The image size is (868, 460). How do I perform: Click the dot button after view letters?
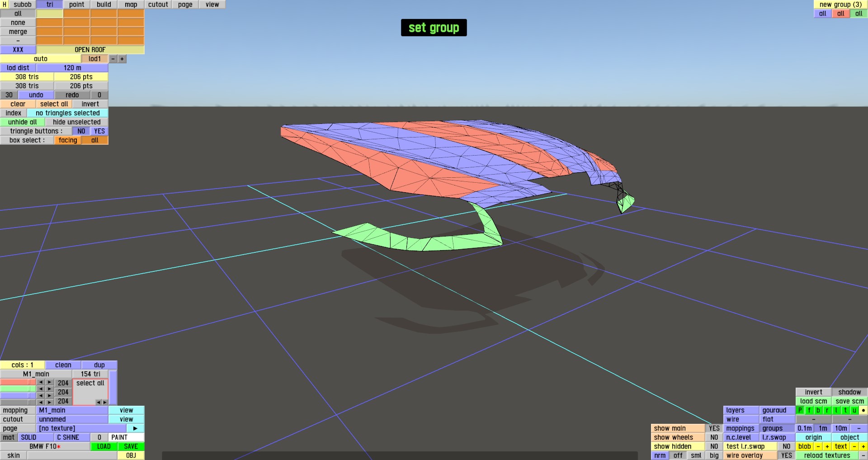click(863, 410)
